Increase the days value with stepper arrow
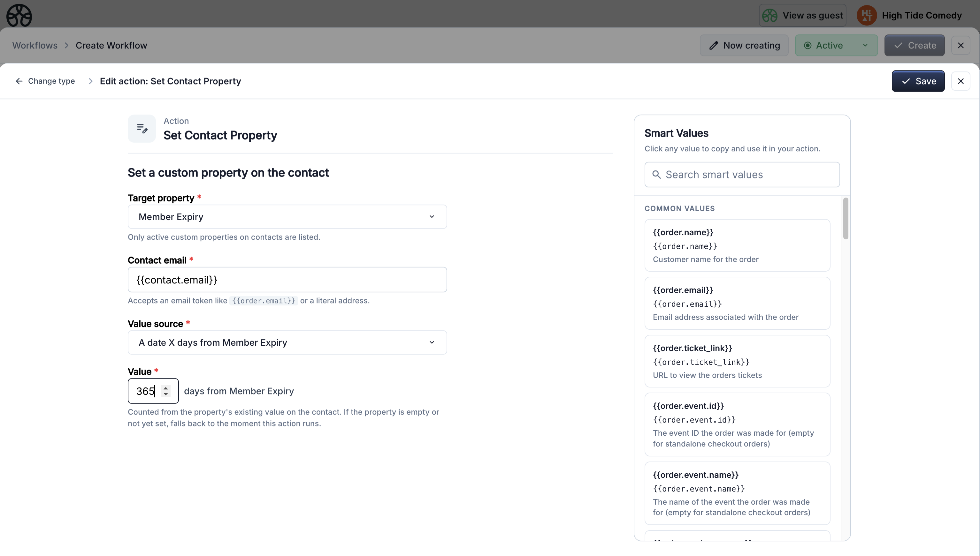 pyautogui.click(x=166, y=387)
